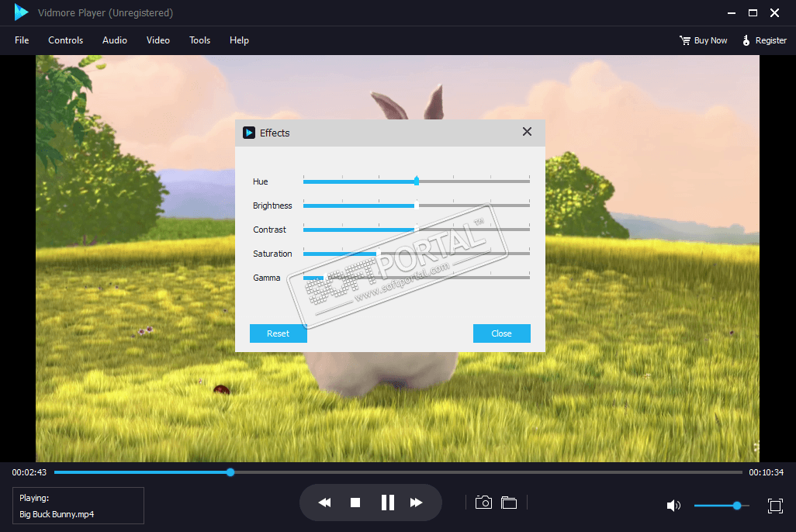Open the Audio menu
The height and width of the screenshot is (532, 796).
coord(115,40)
